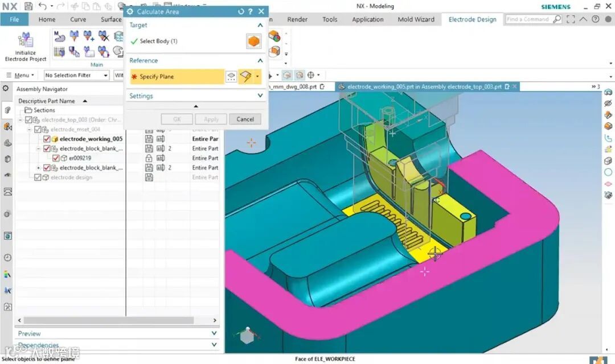Switch to the Home ribbon tab

click(47, 19)
